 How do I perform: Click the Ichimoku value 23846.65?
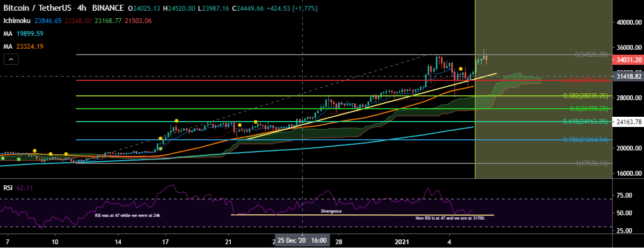48,21
